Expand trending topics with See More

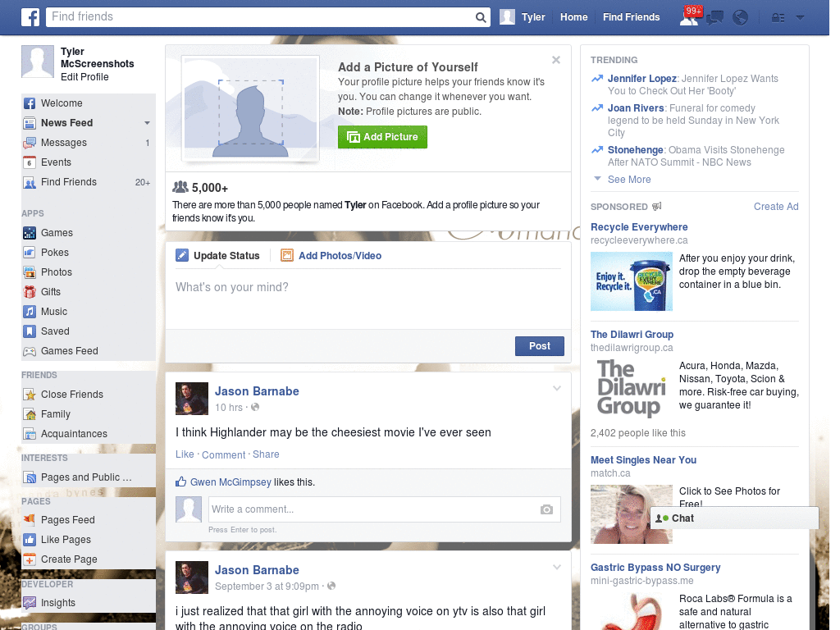point(629,180)
